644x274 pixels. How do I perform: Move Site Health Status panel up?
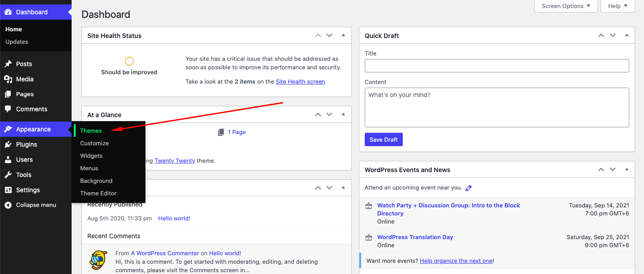318,35
